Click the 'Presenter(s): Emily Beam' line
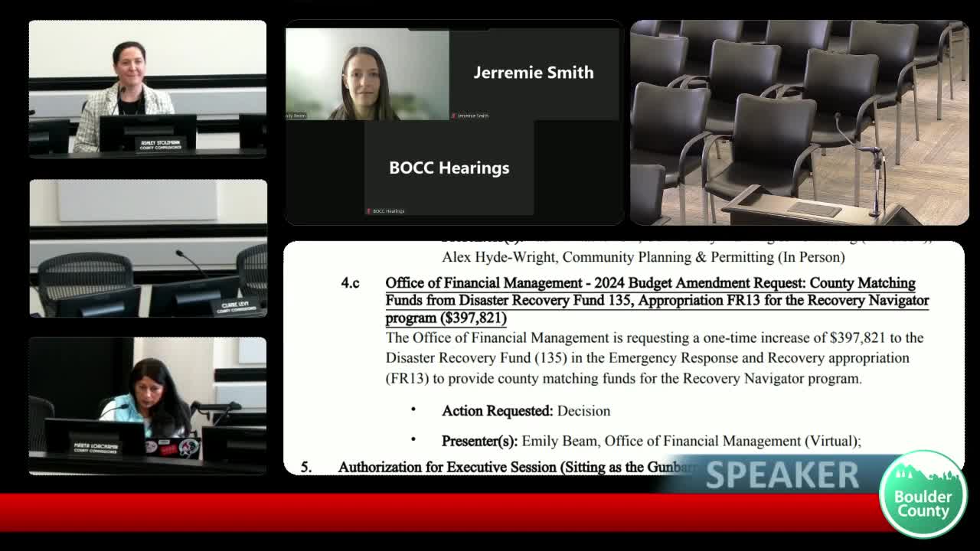The width and height of the screenshot is (980, 551). pos(652,441)
